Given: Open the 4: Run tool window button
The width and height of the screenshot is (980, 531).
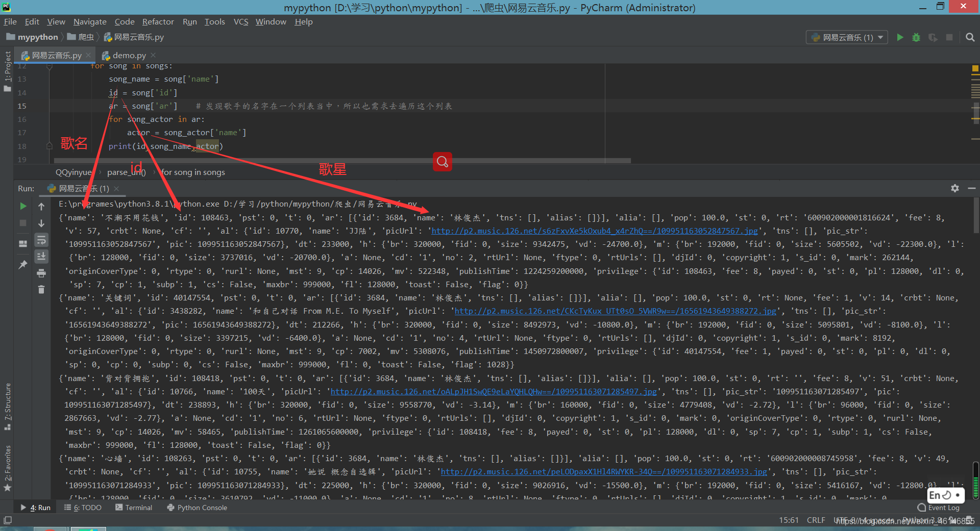Looking at the screenshot, I should pos(35,508).
